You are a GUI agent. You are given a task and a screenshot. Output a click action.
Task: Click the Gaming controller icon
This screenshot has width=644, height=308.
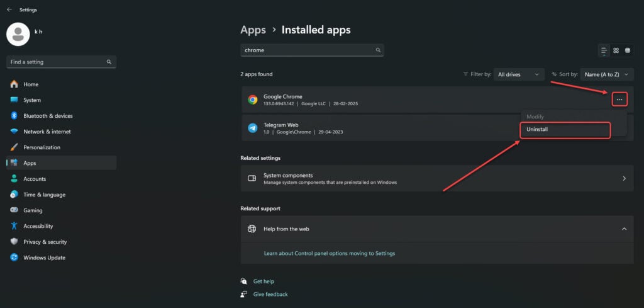pyautogui.click(x=14, y=210)
